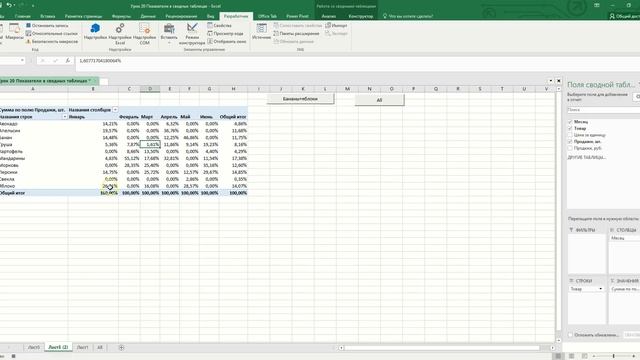Switch to Normal view in status bar
This screenshot has height=360, width=640.
coord(558,356)
